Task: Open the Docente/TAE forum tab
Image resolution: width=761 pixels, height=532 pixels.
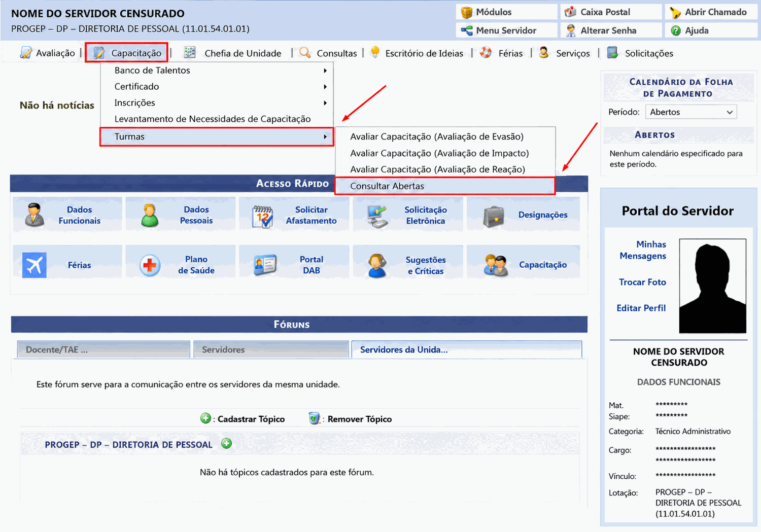Action: (x=103, y=349)
